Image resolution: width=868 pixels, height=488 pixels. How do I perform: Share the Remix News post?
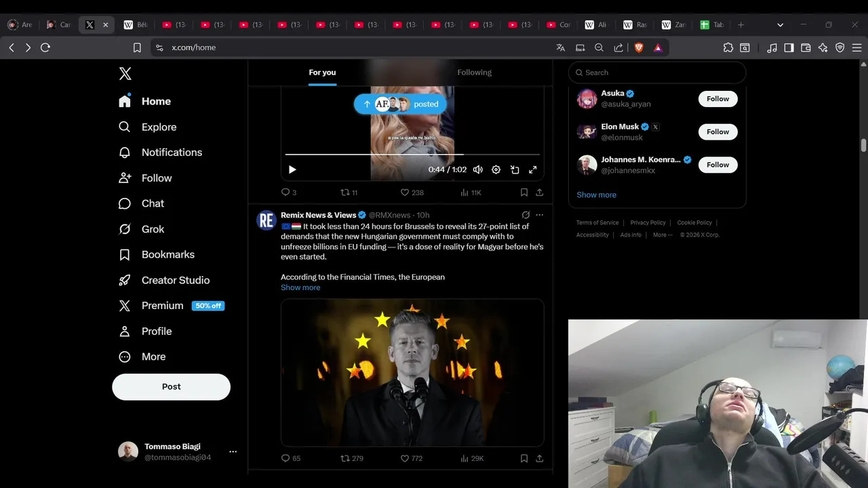540,458
